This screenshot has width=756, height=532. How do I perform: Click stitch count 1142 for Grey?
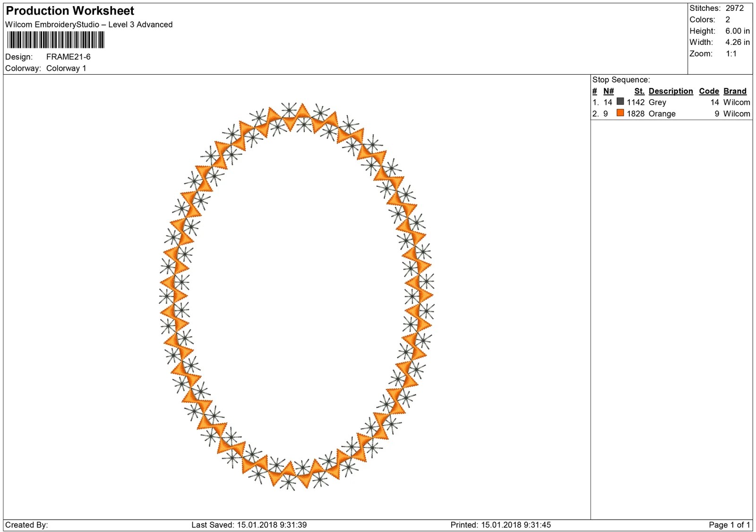click(x=636, y=103)
